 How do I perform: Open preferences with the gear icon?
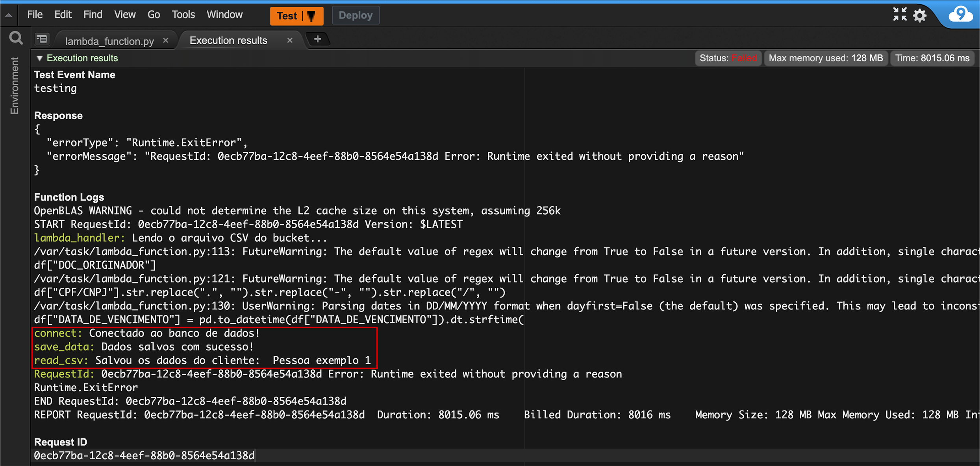tap(920, 16)
